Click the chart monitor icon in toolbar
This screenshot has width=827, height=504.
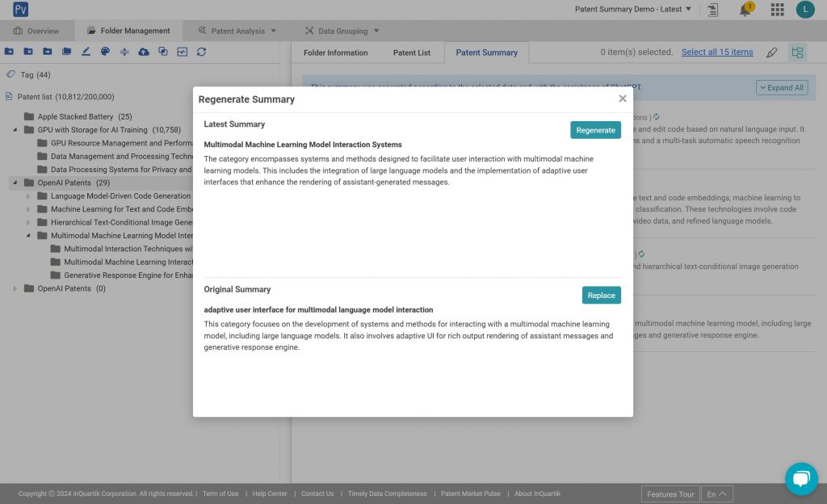tap(182, 52)
